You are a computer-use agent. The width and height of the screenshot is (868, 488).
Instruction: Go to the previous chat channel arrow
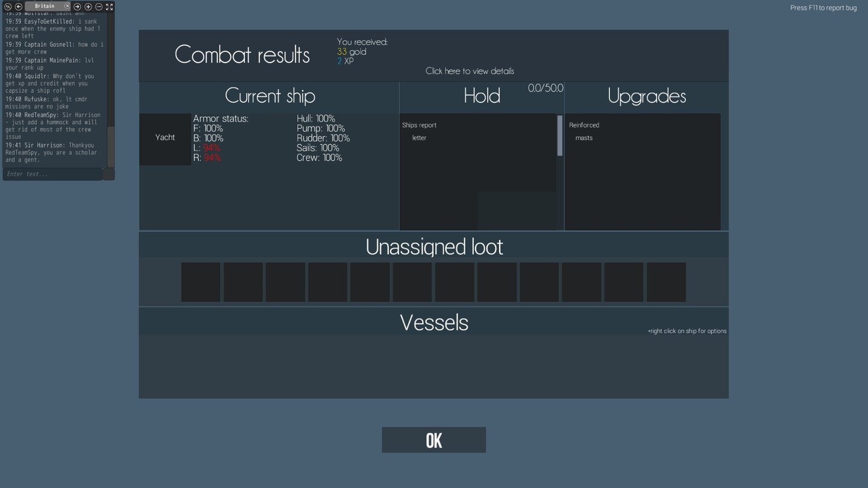[19, 7]
